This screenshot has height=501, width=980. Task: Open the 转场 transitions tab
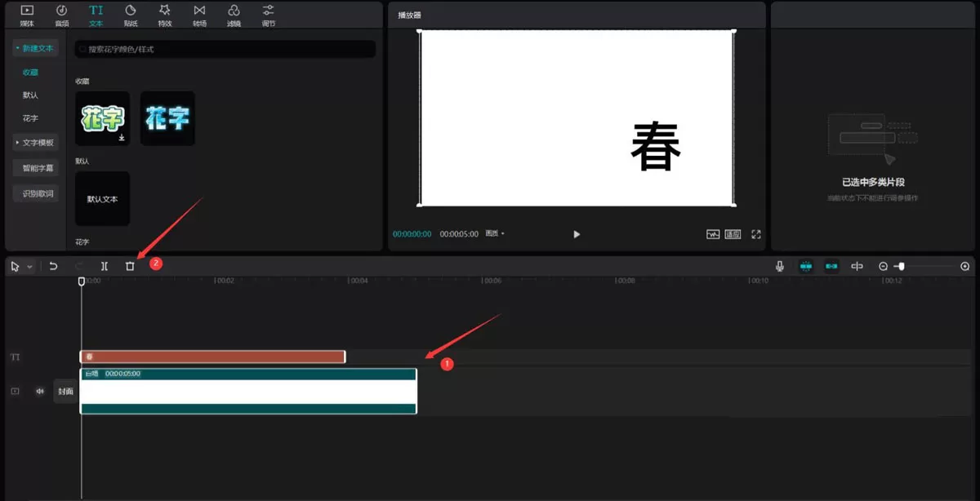point(199,14)
